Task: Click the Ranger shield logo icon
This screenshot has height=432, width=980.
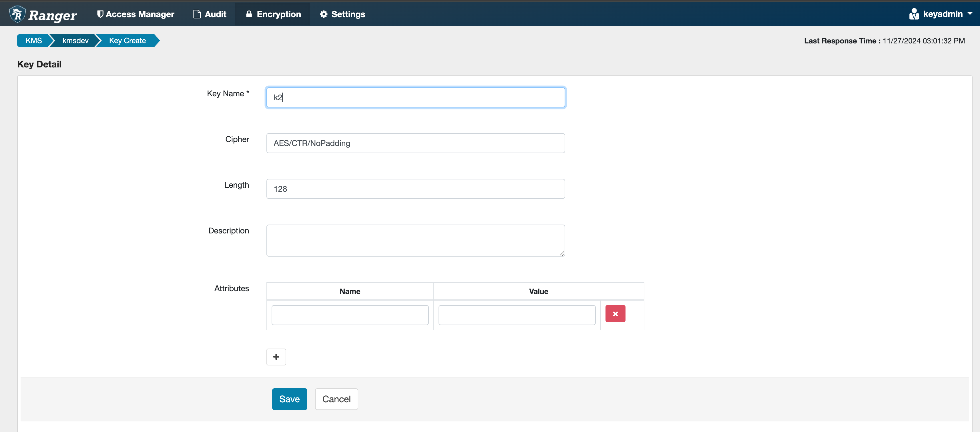Action: (17, 14)
